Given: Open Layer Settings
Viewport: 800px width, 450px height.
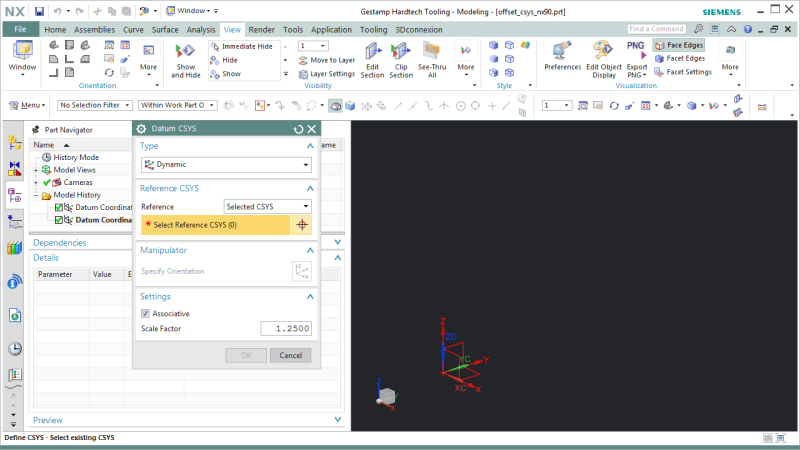Looking at the screenshot, I should point(327,74).
